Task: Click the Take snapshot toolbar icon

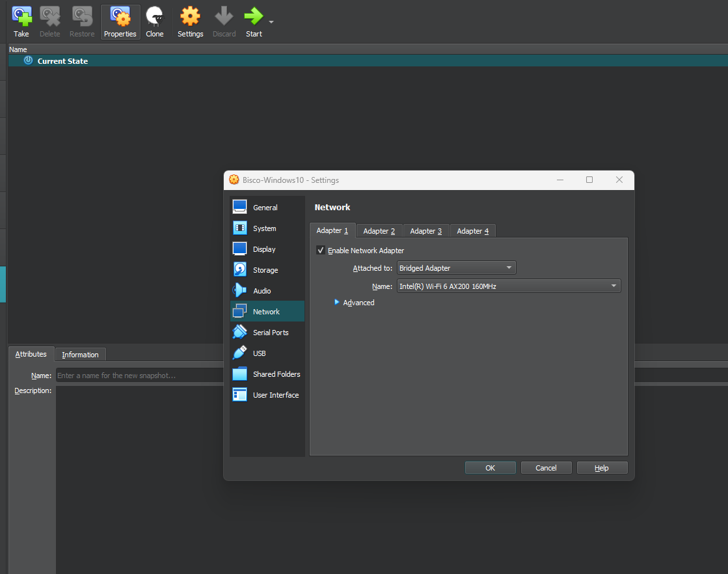Action: pos(21,21)
